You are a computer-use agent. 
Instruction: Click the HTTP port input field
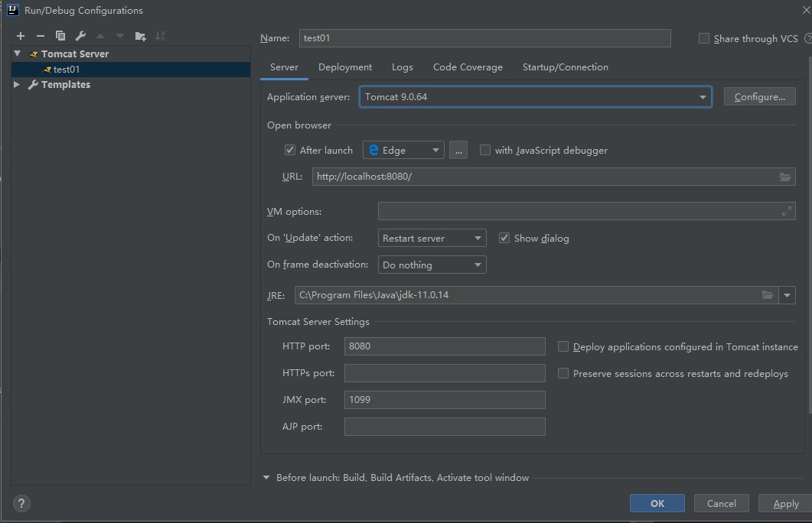click(x=445, y=346)
